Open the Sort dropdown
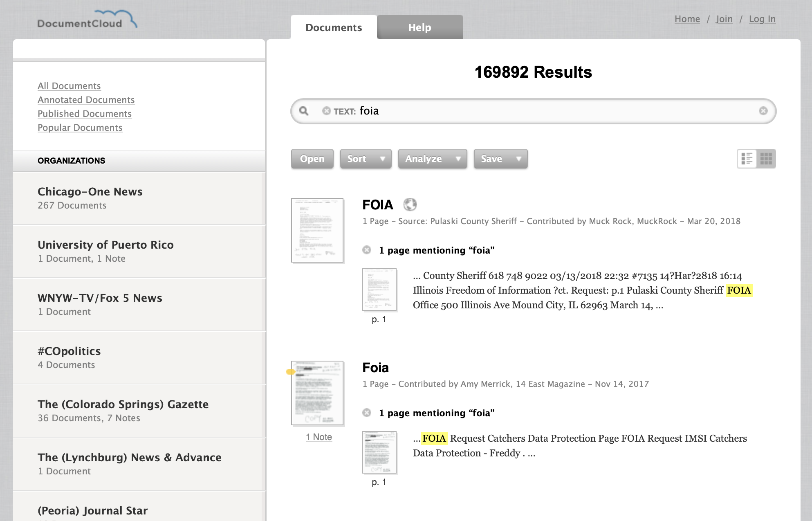Viewport: 812px width, 521px height. [x=366, y=159]
